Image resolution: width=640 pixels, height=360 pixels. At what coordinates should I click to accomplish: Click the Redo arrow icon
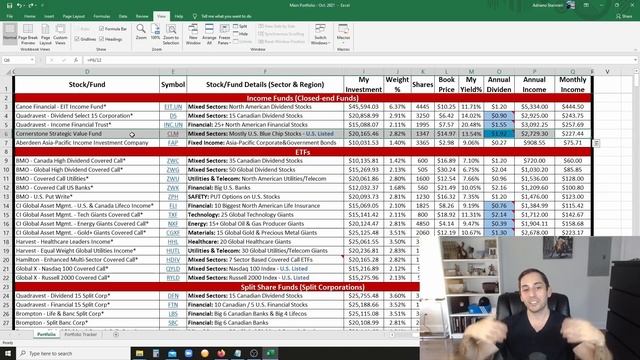[31, 5]
